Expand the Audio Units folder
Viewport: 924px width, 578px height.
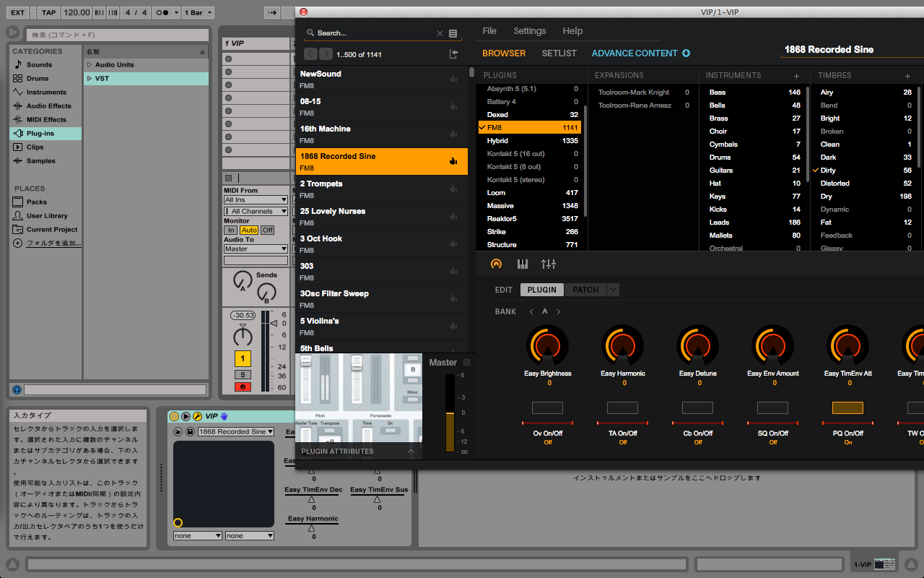click(x=90, y=64)
